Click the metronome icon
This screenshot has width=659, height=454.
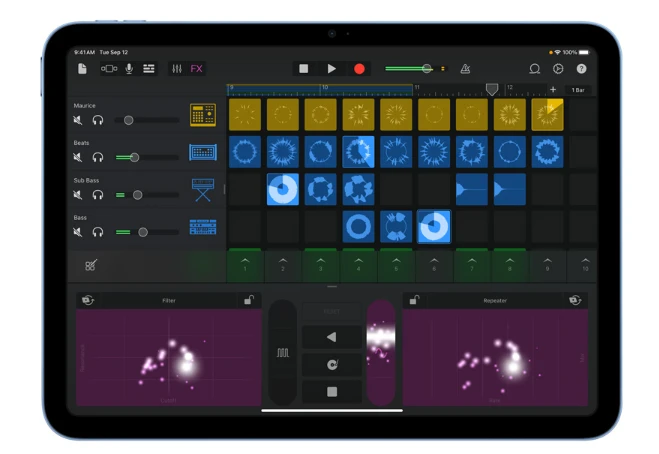click(x=465, y=69)
